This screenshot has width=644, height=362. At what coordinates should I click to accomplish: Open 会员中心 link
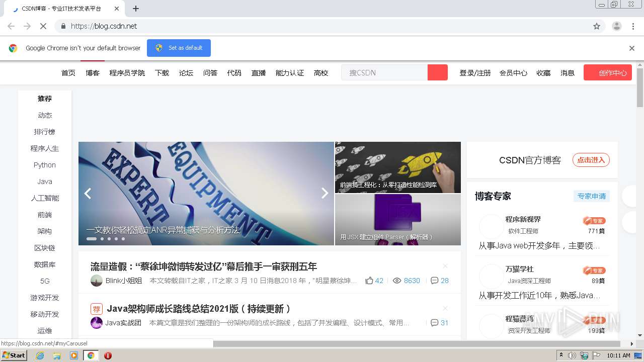(513, 73)
